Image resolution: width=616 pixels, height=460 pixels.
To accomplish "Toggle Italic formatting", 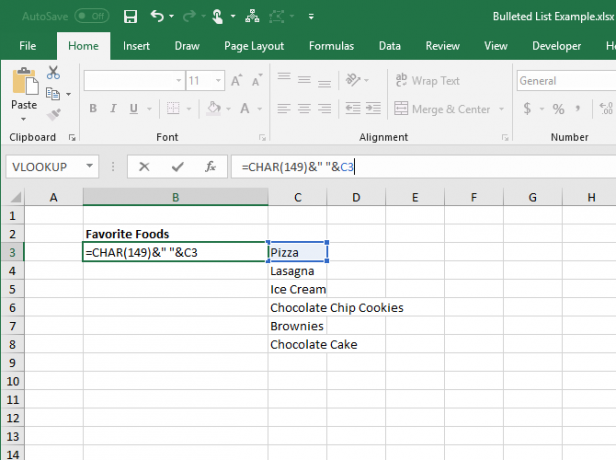I will click(x=114, y=108).
